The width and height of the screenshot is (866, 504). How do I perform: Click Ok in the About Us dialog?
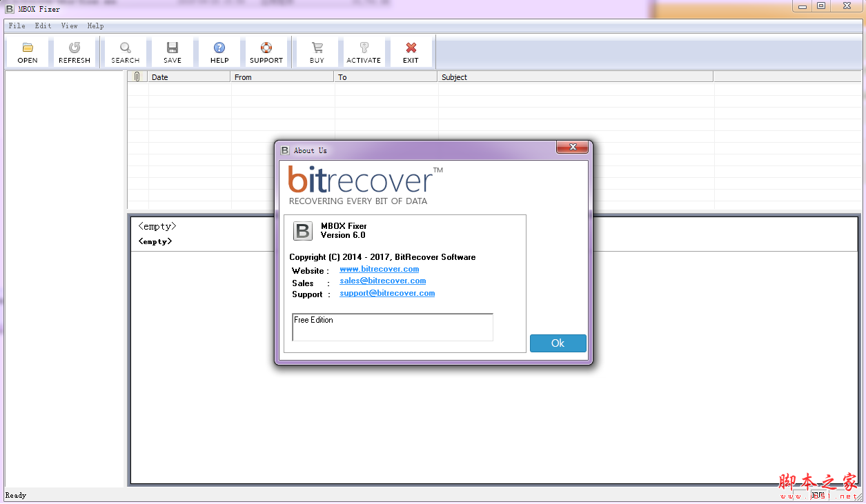point(558,343)
